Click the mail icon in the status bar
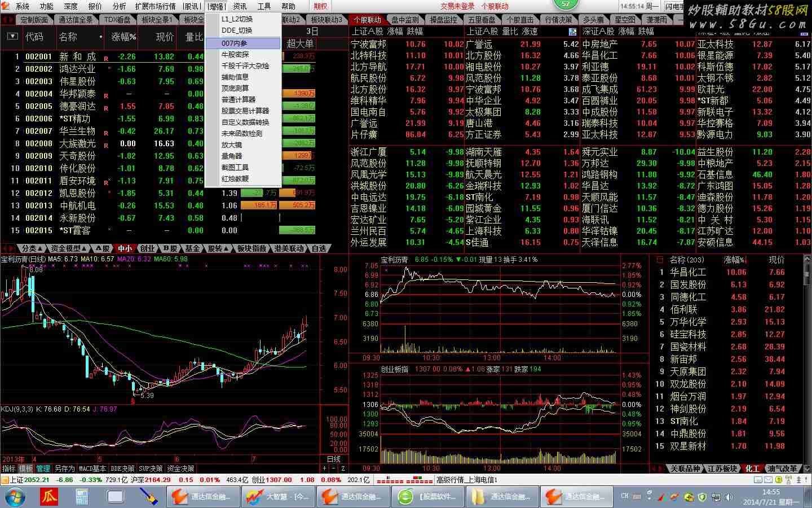 point(767,479)
